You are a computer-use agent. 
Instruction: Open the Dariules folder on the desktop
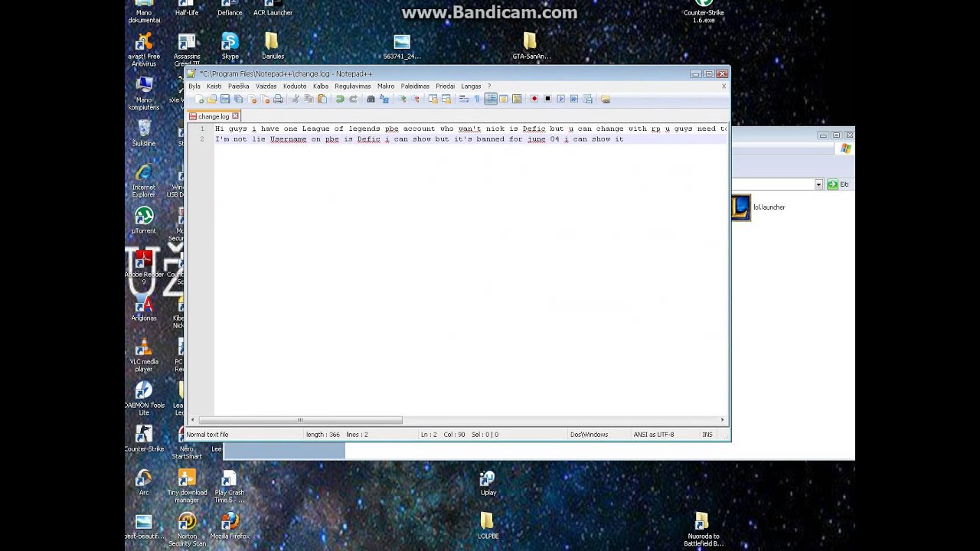(x=273, y=46)
